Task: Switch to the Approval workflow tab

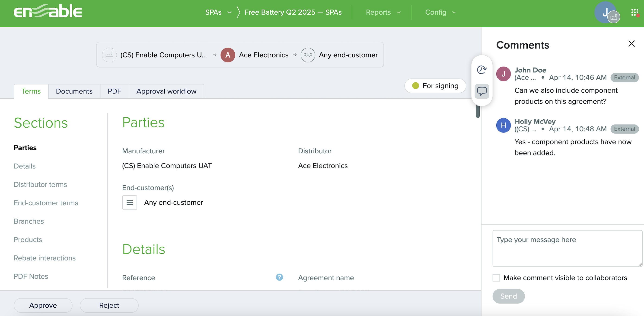Action: tap(166, 91)
